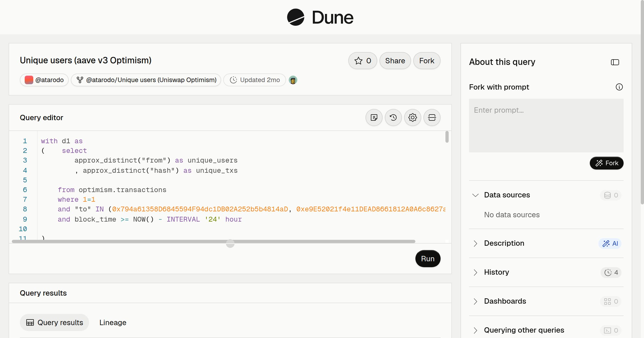Select the Query results tab
This screenshot has height=338, width=644.
point(54,322)
